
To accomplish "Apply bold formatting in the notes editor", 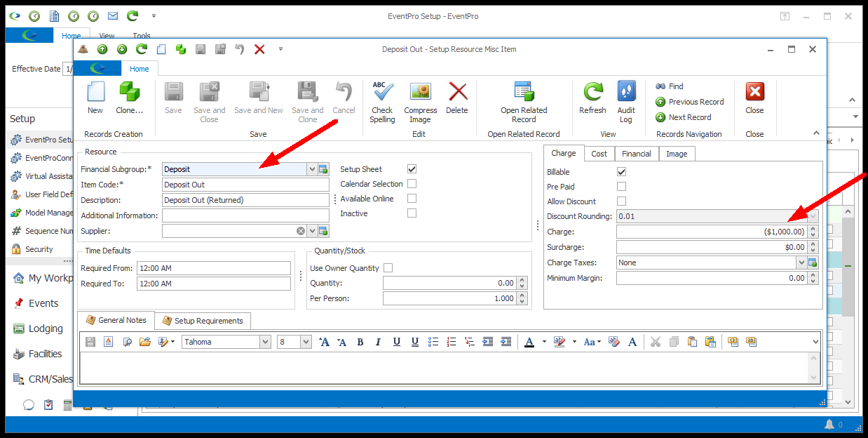I will pyautogui.click(x=360, y=342).
